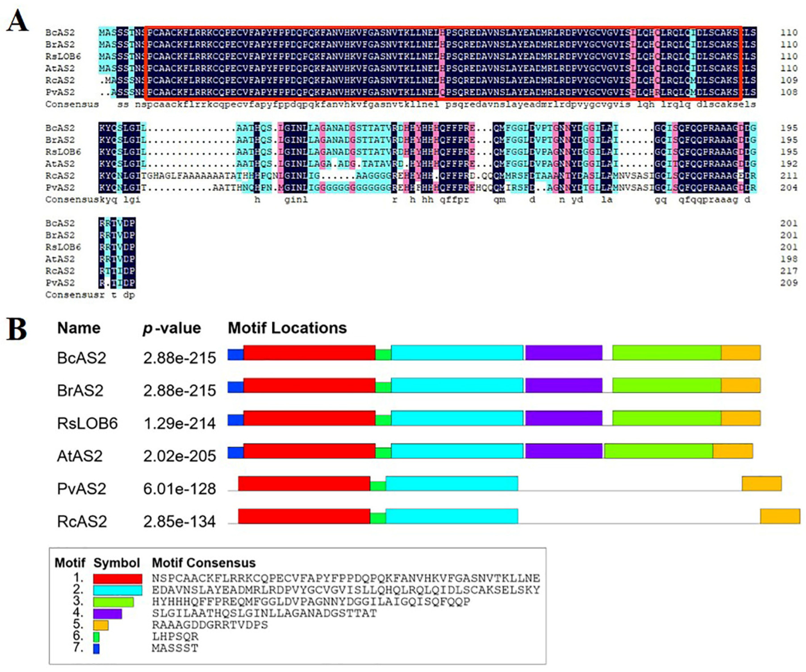Viewport: 806px width, 672px height.
Task: Click the PvAS2 name in panel B
Action: [x=81, y=489]
